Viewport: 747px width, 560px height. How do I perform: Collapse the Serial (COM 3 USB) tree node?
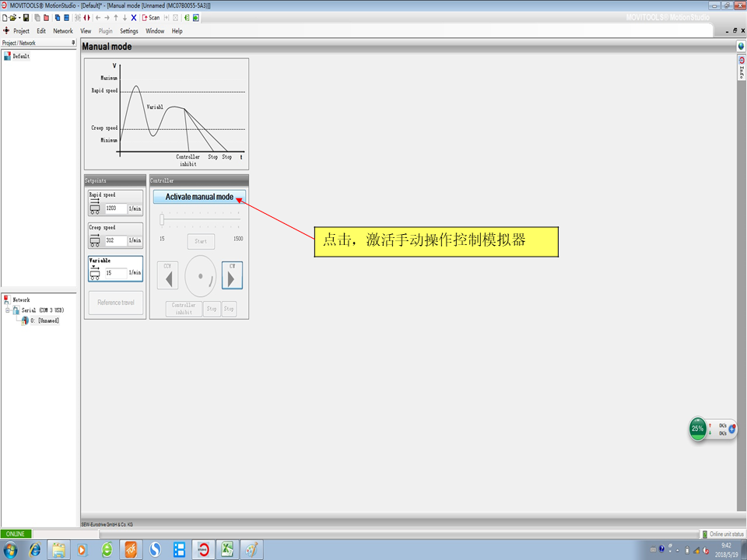[7, 310]
